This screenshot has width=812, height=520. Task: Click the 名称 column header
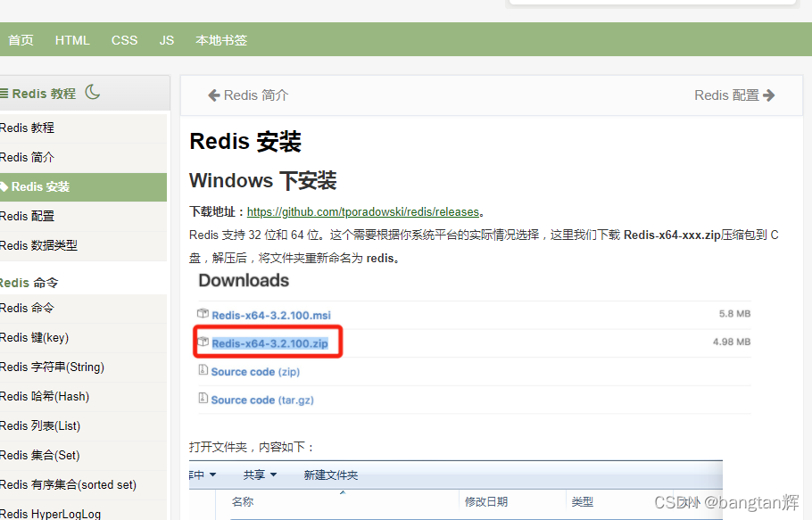click(x=243, y=501)
